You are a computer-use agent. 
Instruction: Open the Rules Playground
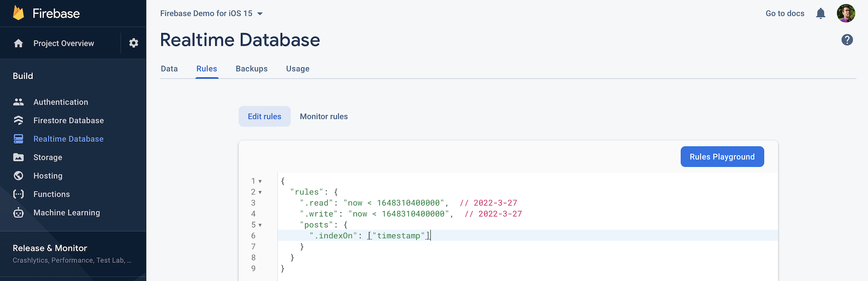coord(722,157)
